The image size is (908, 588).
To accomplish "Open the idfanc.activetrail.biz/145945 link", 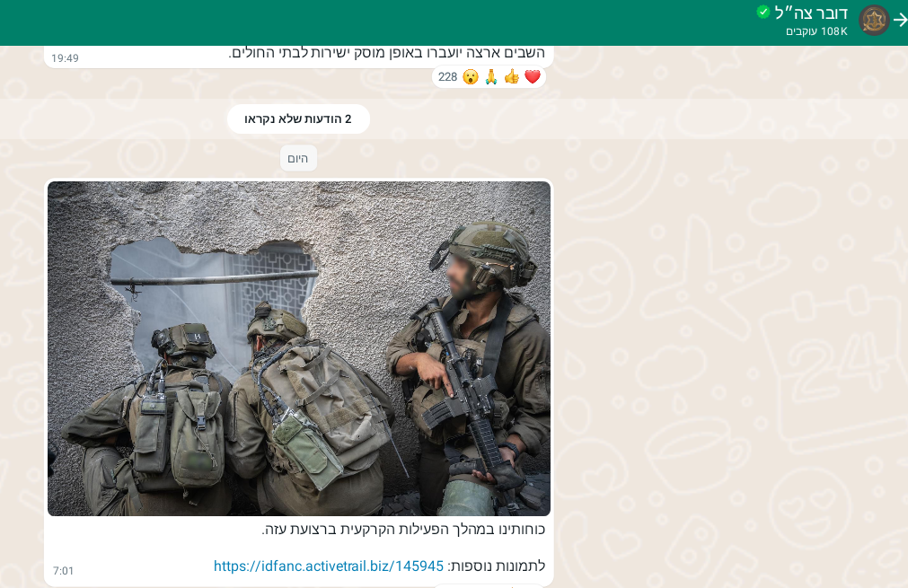I will click(329, 566).
